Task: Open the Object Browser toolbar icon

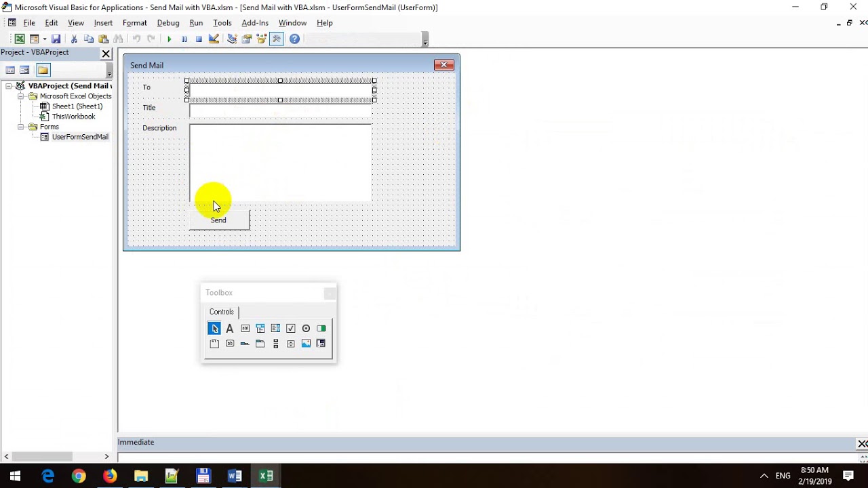Action: click(x=262, y=39)
